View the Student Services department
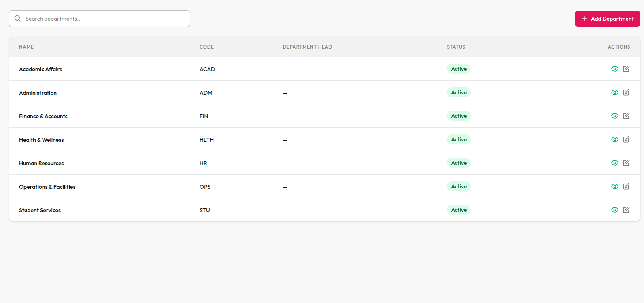 pos(614,210)
